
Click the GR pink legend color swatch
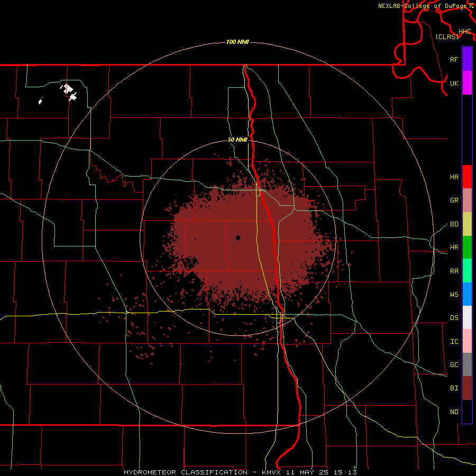click(467, 200)
